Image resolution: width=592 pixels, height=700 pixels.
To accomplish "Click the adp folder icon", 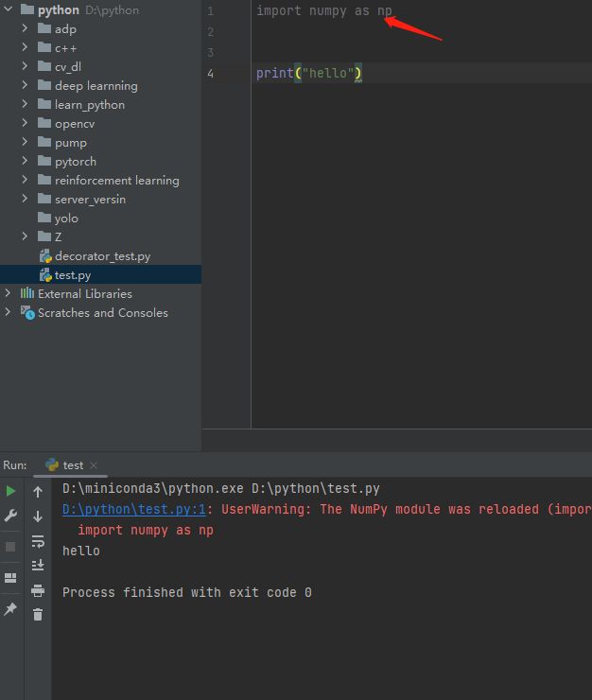I will 44,28.
